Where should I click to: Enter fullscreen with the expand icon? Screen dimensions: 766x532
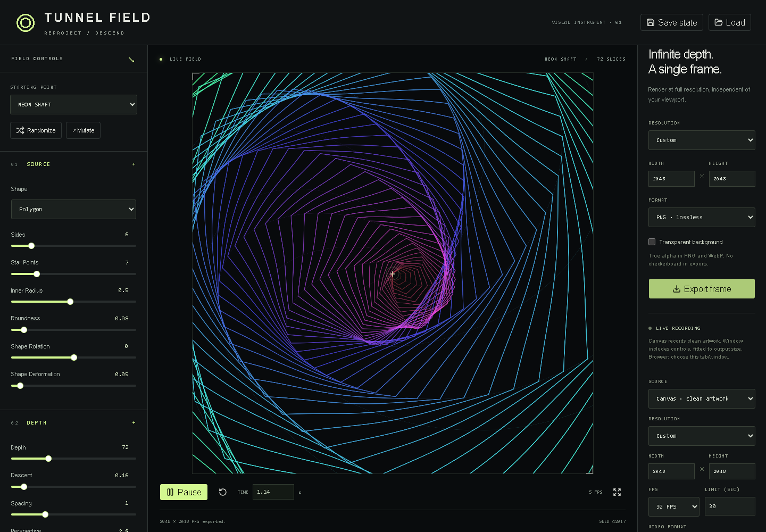click(617, 492)
